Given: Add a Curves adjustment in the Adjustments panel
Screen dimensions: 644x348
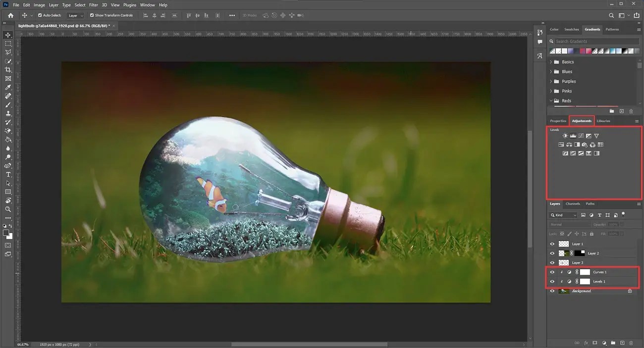Looking at the screenshot, I should 581,136.
